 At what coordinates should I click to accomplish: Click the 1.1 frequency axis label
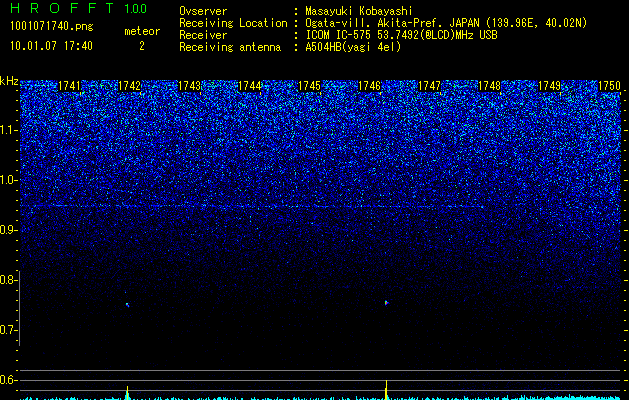pyautogui.click(x=9, y=130)
